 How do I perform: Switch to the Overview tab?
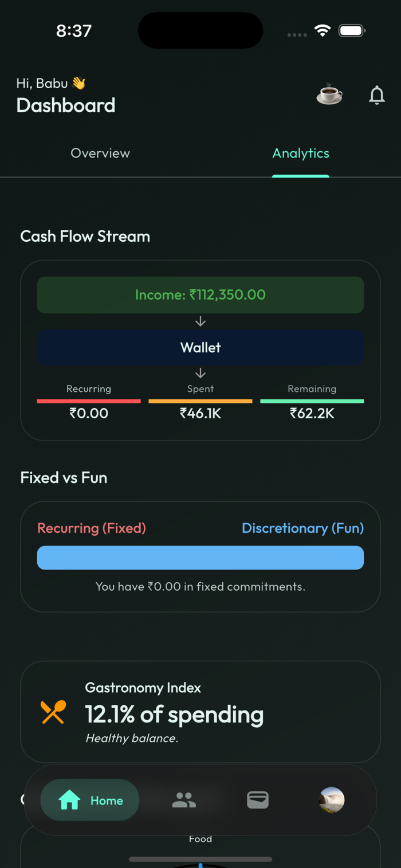(100, 153)
